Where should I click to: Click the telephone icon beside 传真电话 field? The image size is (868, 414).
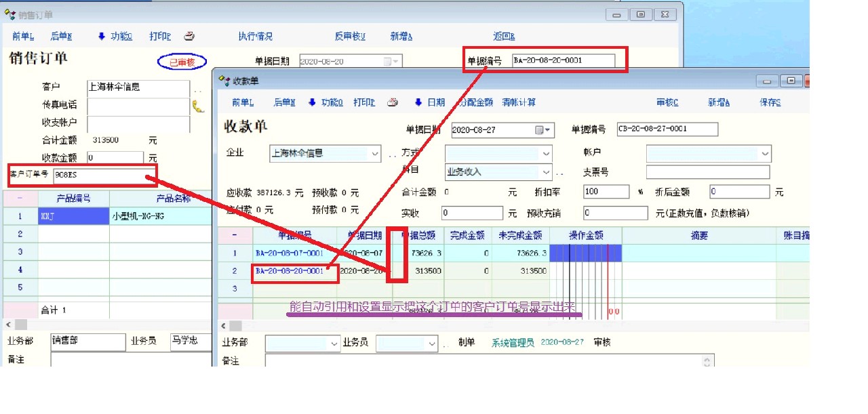tap(198, 106)
